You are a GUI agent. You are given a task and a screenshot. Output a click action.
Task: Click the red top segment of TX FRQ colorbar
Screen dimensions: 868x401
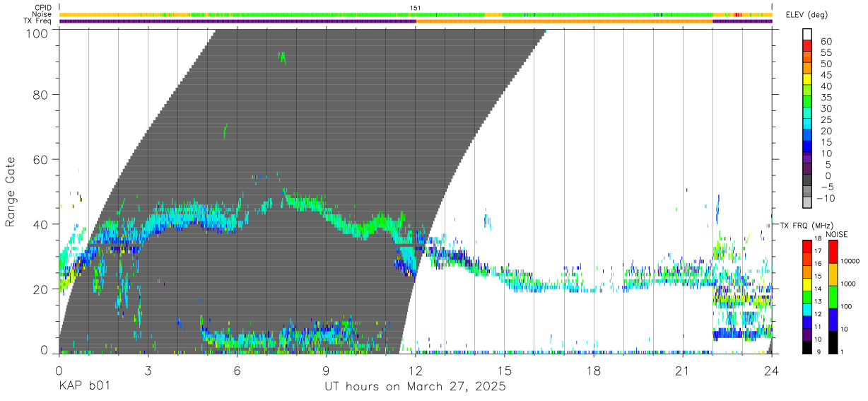[x=807, y=246]
